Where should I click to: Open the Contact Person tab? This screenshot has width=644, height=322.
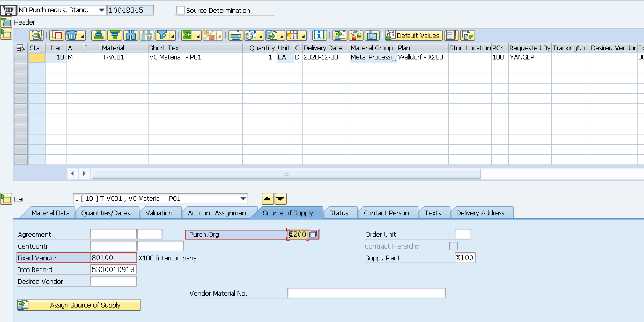click(x=386, y=212)
